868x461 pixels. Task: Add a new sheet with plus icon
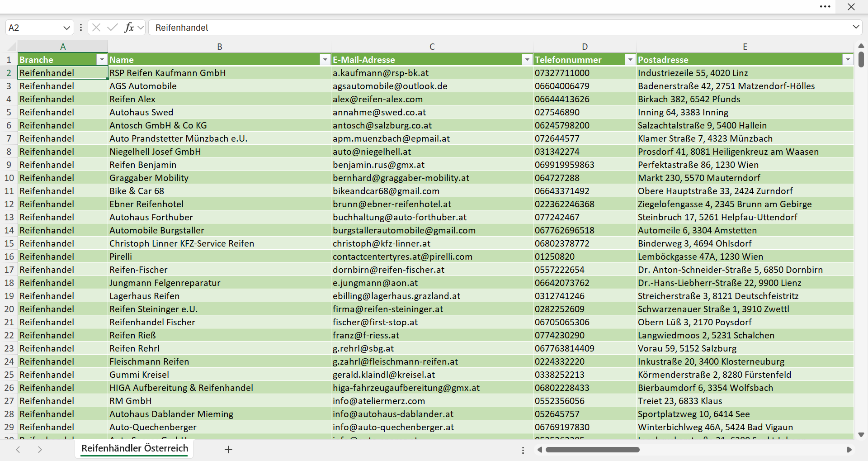click(228, 449)
